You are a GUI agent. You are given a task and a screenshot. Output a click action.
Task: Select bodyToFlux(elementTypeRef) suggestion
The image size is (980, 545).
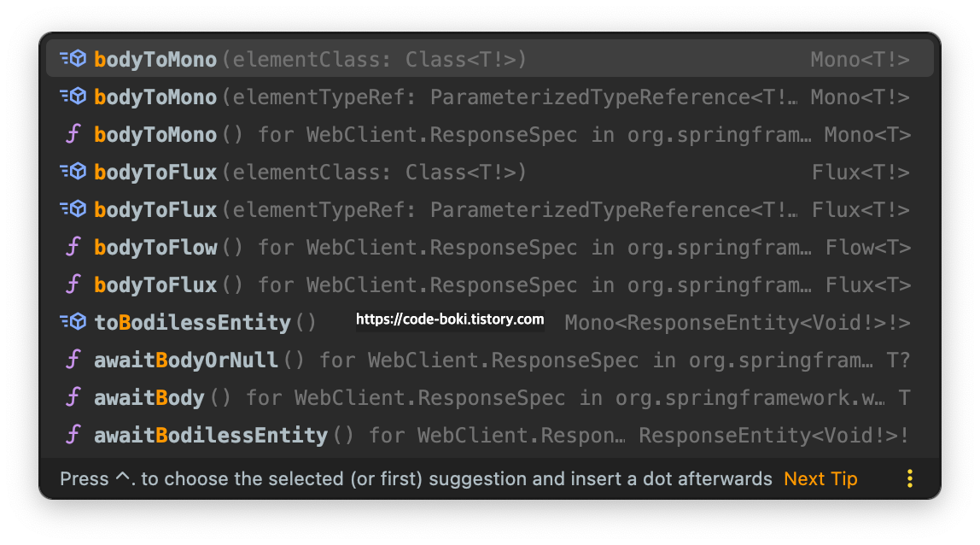tap(490, 209)
